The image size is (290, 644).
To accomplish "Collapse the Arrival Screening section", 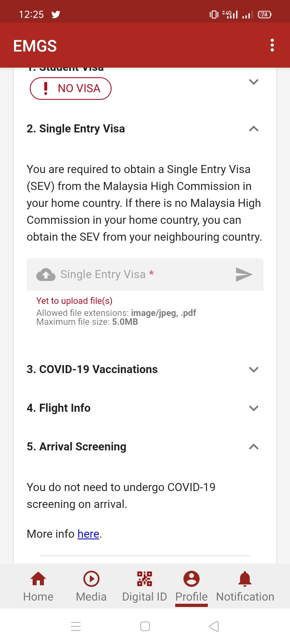I will (x=253, y=447).
